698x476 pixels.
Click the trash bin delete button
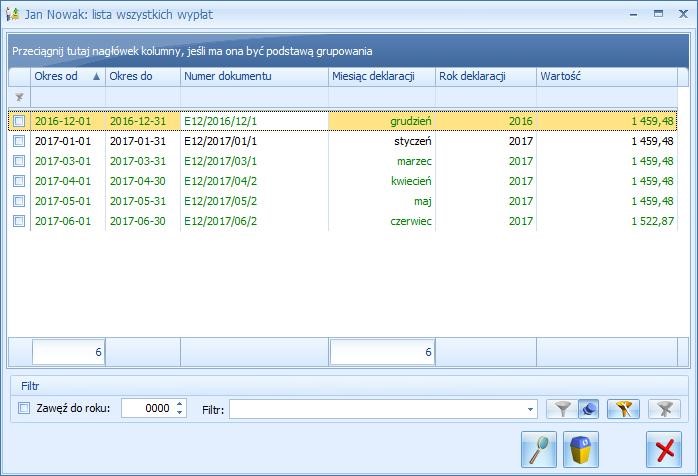coord(580,450)
